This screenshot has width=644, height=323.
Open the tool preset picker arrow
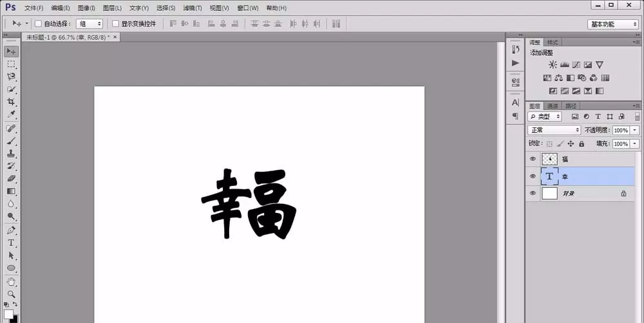coord(27,24)
